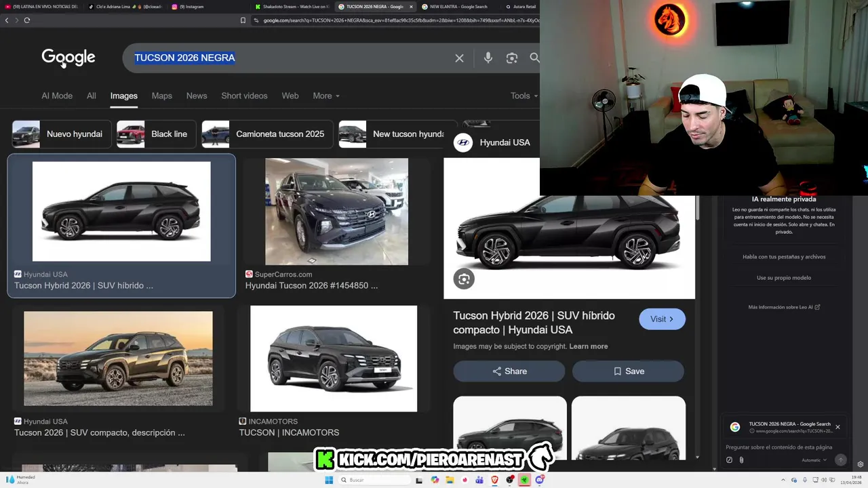This screenshot has height=488, width=868.
Task: Click the magnifier search icon
Action: click(534, 58)
